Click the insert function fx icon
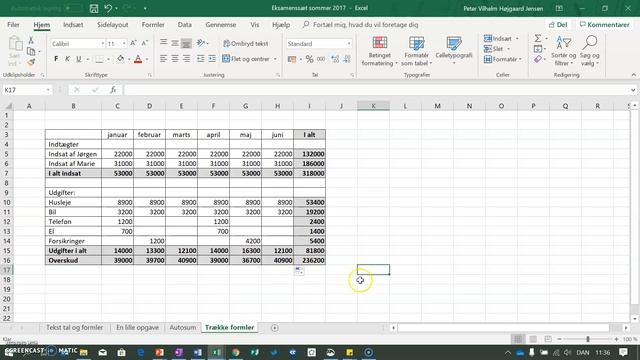Screen dimensions: 640x360 coord(113,90)
